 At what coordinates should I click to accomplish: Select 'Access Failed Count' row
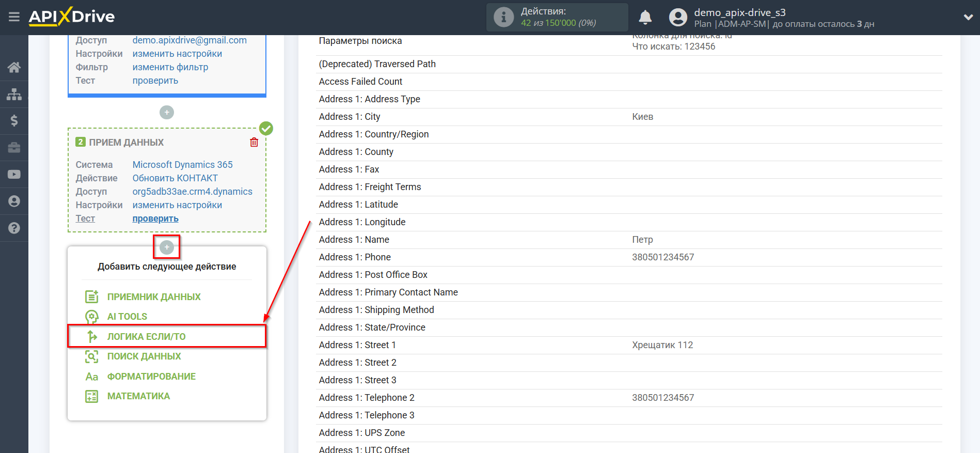(x=629, y=82)
